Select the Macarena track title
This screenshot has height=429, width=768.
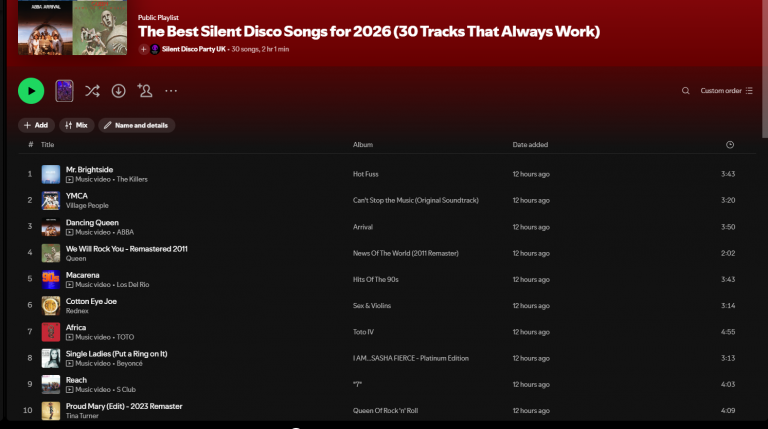click(83, 275)
